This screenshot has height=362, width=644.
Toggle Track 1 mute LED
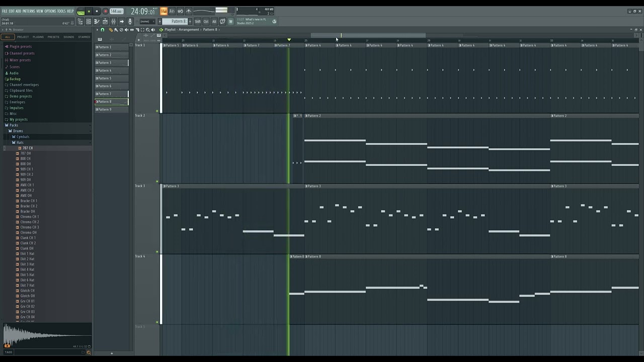tap(157, 111)
